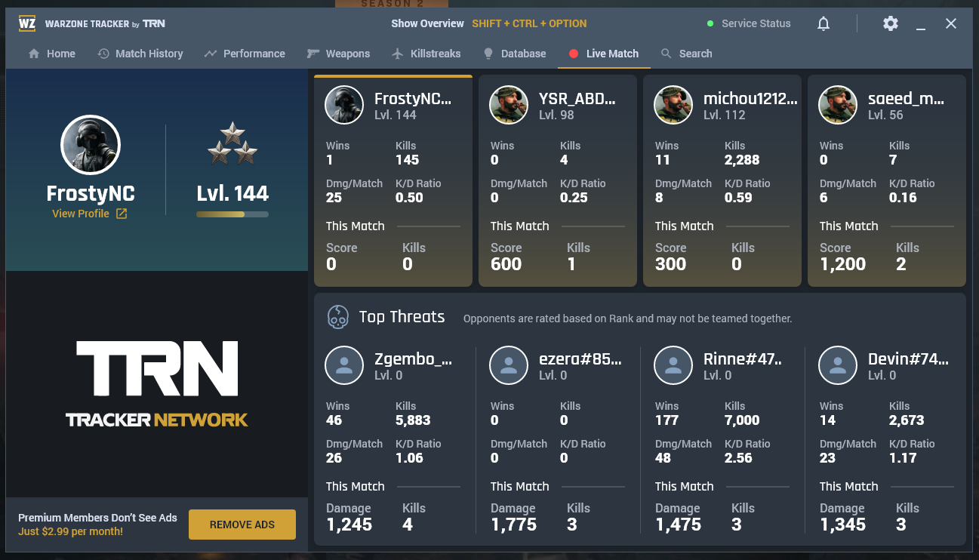Image resolution: width=979 pixels, height=560 pixels.
Task: Click the Database lightbulb icon
Action: point(488,54)
